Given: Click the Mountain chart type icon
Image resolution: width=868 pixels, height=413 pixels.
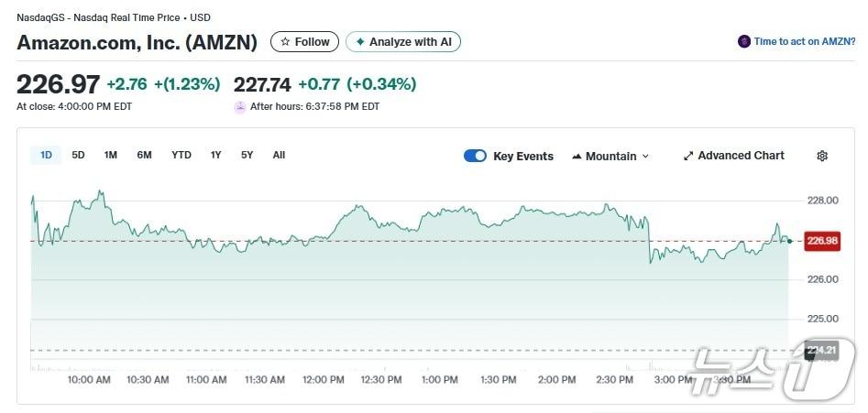Looking at the screenshot, I should click(577, 157).
